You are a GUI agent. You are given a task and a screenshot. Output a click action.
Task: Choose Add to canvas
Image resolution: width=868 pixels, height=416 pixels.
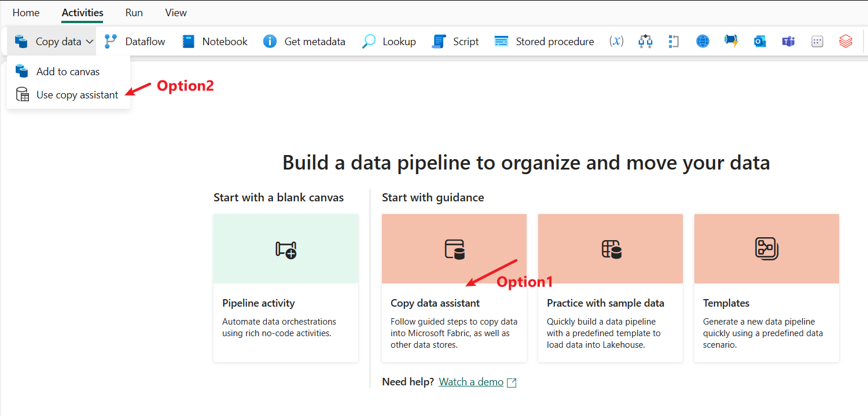click(68, 72)
